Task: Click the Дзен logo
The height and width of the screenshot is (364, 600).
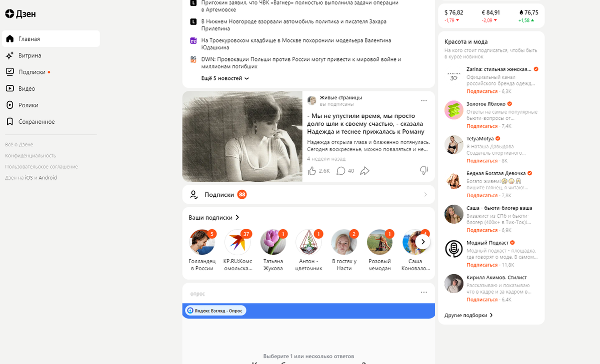Action: pos(20,14)
